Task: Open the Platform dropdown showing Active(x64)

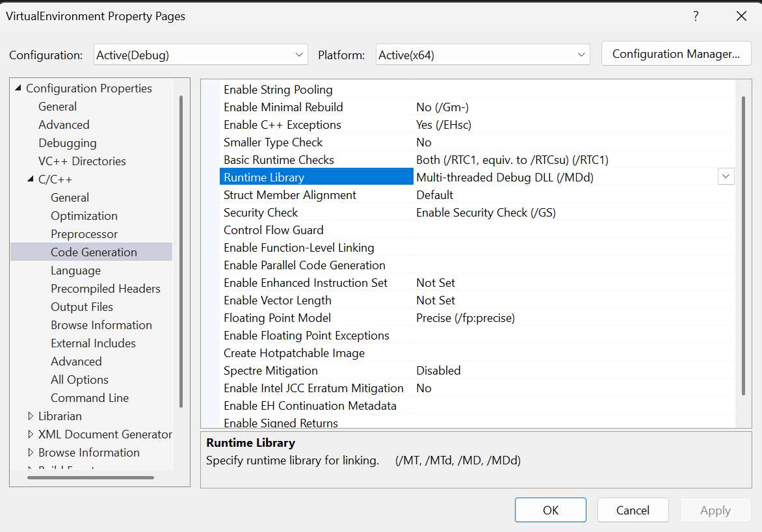Action: click(482, 55)
